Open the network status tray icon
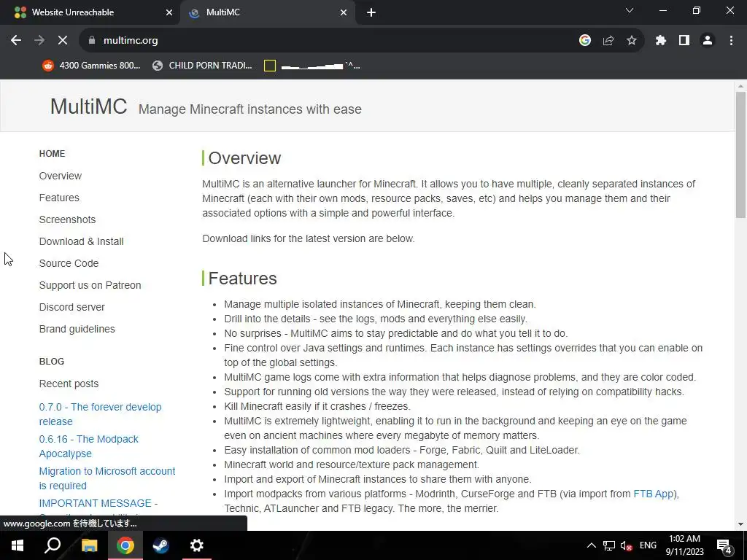 click(609, 545)
